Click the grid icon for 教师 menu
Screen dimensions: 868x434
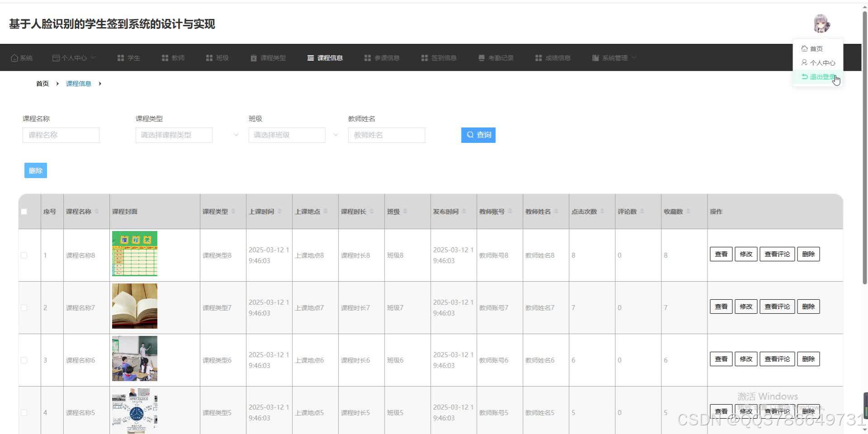165,58
